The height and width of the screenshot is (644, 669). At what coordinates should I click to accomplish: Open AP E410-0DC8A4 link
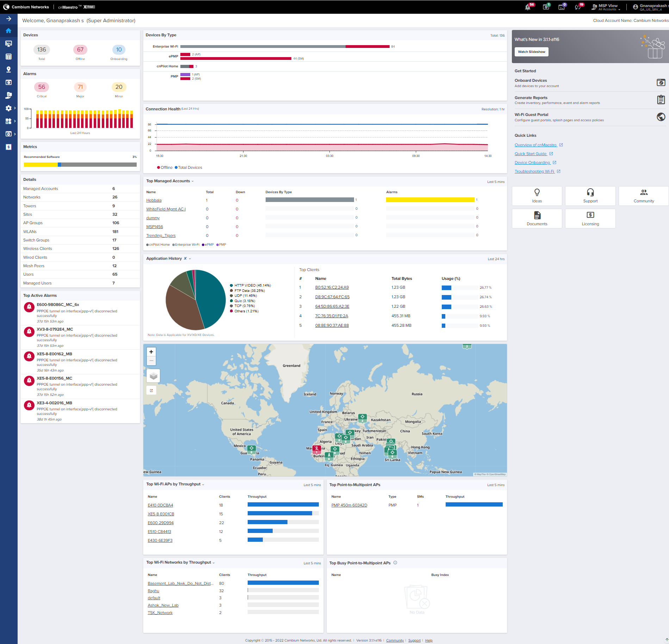(x=160, y=505)
